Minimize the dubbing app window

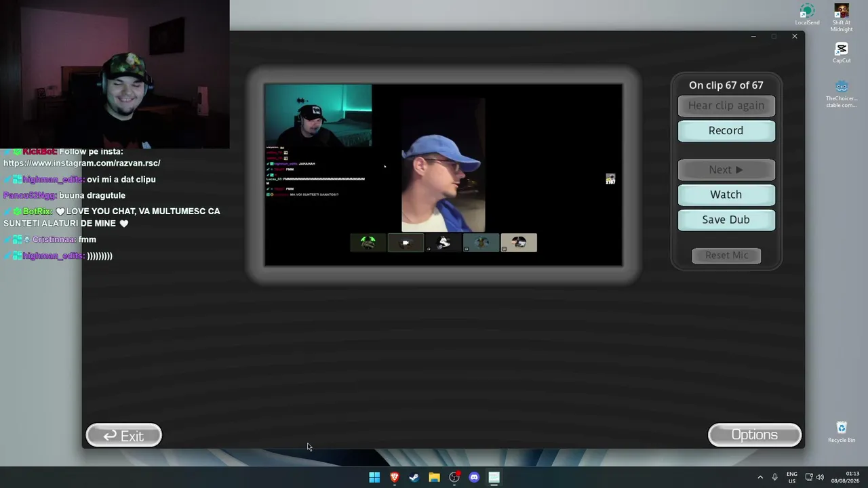753,37
